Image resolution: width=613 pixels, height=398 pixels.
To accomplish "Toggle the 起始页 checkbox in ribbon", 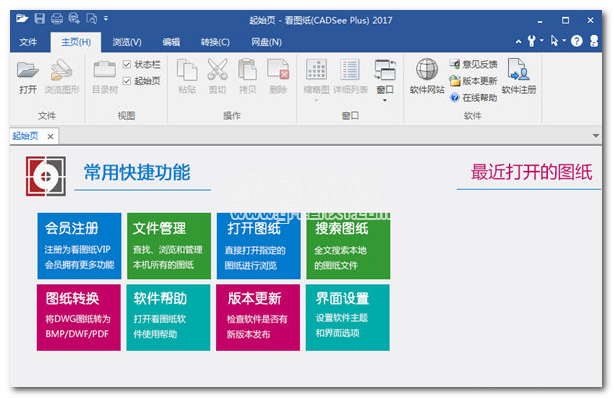I will (127, 81).
